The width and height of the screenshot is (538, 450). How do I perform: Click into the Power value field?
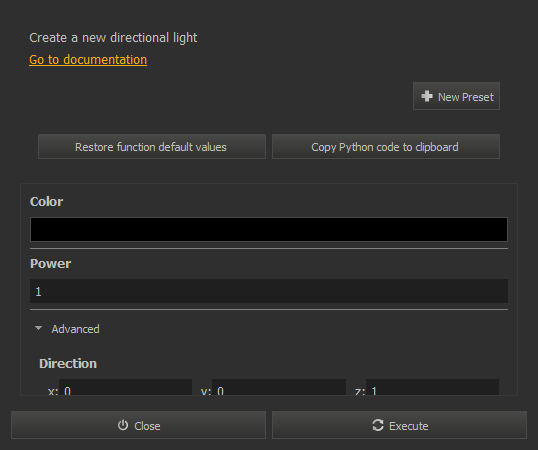[269, 291]
